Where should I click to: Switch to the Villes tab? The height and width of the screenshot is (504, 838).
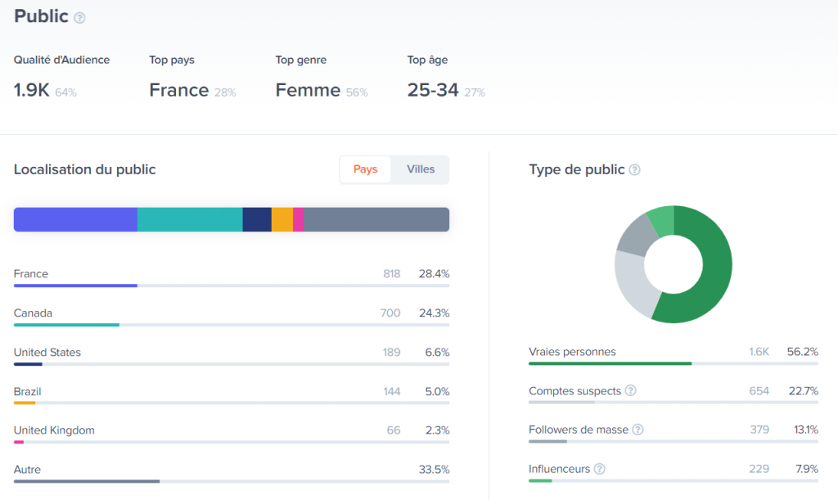[421, 169]
